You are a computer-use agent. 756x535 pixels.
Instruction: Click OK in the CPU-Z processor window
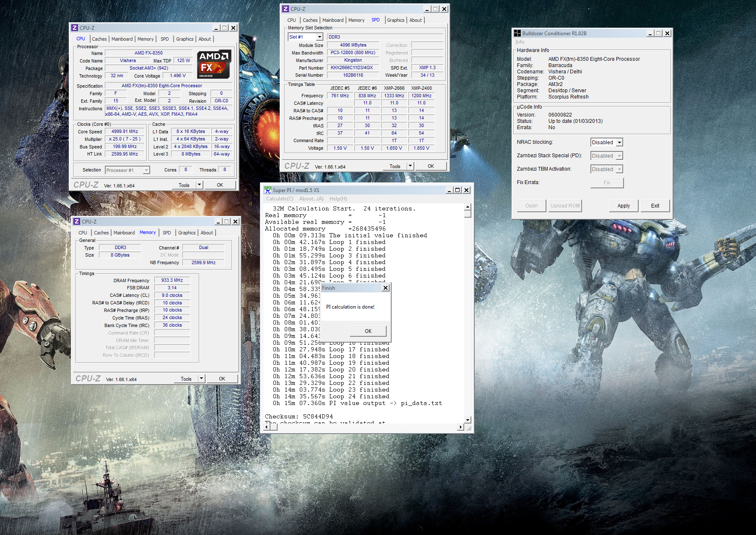(x=220, y=185)
